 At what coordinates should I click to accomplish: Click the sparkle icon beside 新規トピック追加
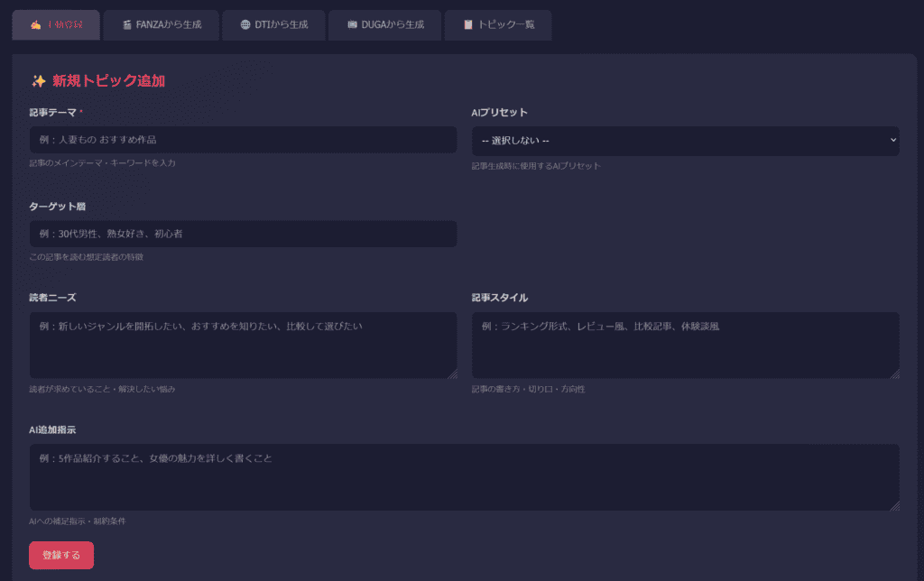pyautogui.click(x=38, y=81)
